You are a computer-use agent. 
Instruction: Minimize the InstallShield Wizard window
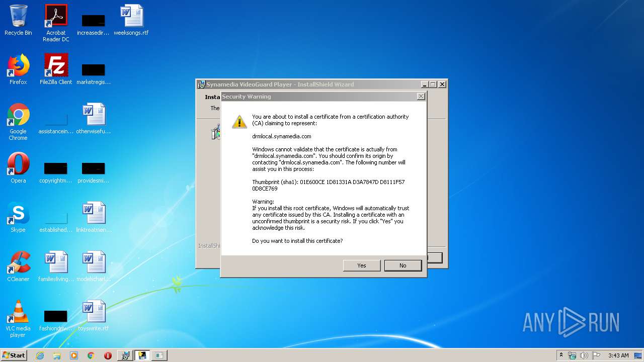tap(425, 84)
